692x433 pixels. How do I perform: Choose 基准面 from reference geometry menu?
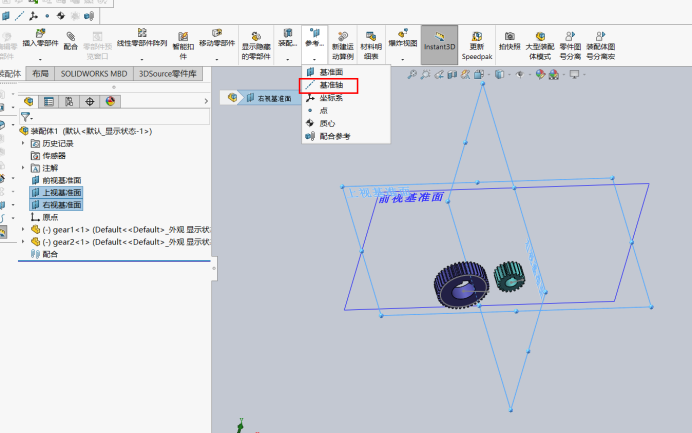pyautogui.click(x=346, y=72)
